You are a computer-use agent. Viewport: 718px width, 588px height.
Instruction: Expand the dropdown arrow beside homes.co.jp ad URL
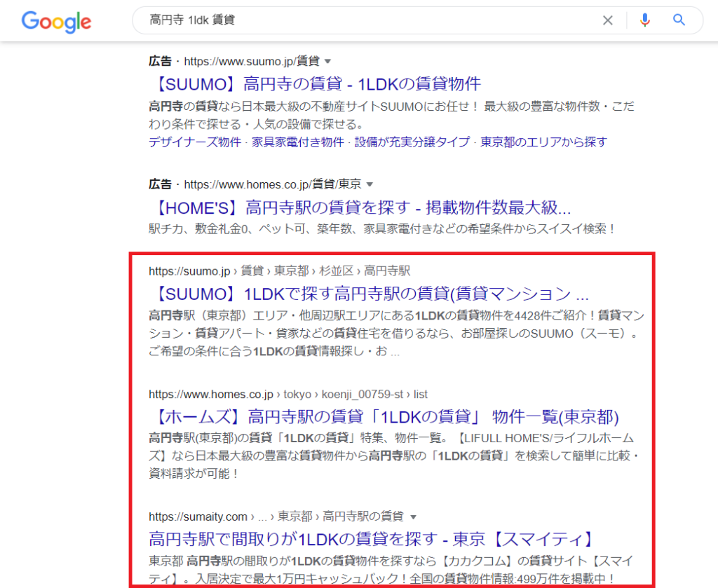pos(370,184)
